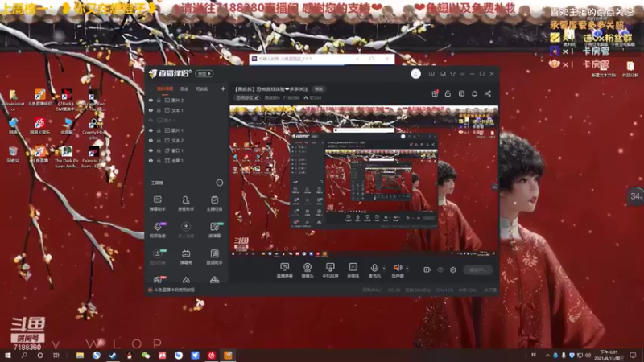
Task: Expand the speaker options arrow
Action: pyautogui.click(x=407, y=269)
